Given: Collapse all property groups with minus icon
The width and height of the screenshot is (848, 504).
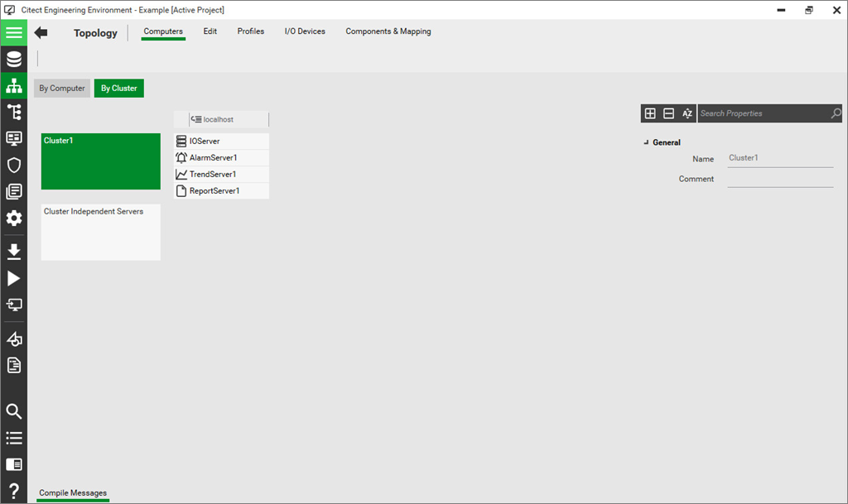Looking at the screenshot, I should (669, 113).
